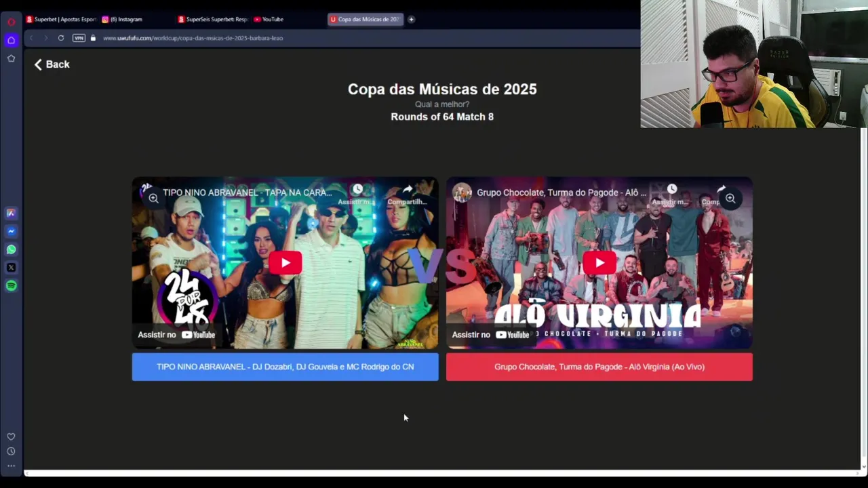Open the heart pinboards icon in sidebar
Viewport: 868px width, 488px height.
(x=11, y=436)
